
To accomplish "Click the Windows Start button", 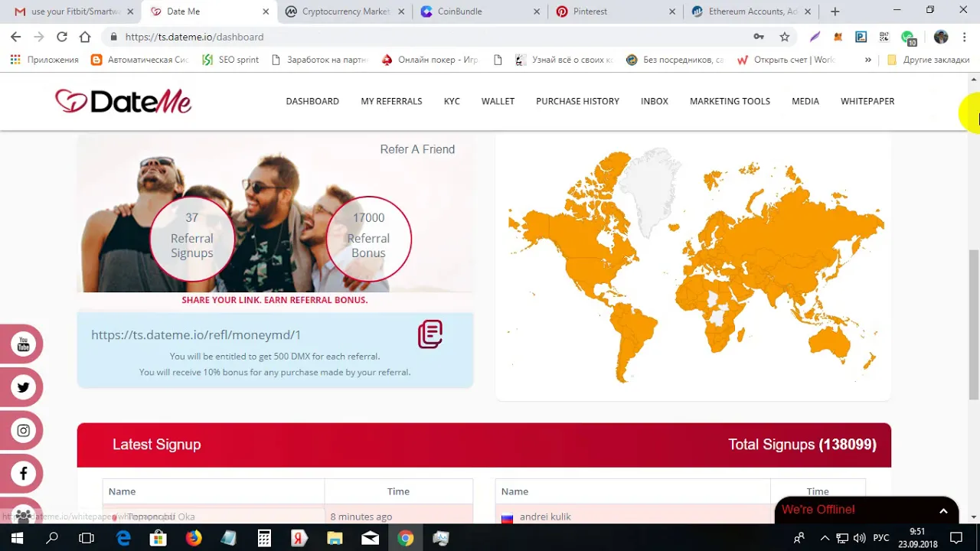I will [x=17, y=538].
